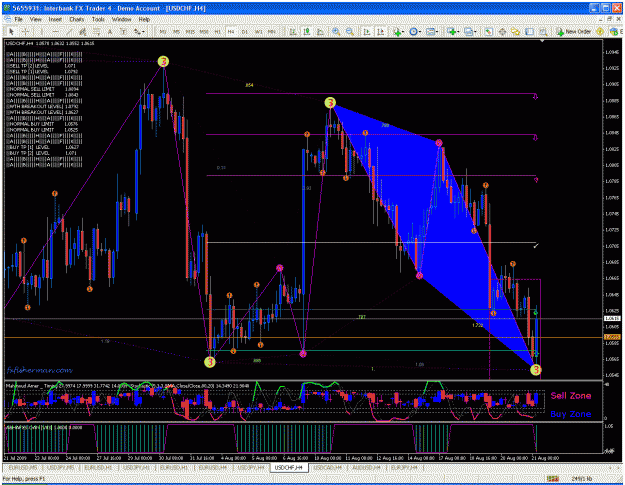Open the Indicators list dropdown
This screenshot has height=485, width=625.
pyautogui.click(x=398, y=31)
